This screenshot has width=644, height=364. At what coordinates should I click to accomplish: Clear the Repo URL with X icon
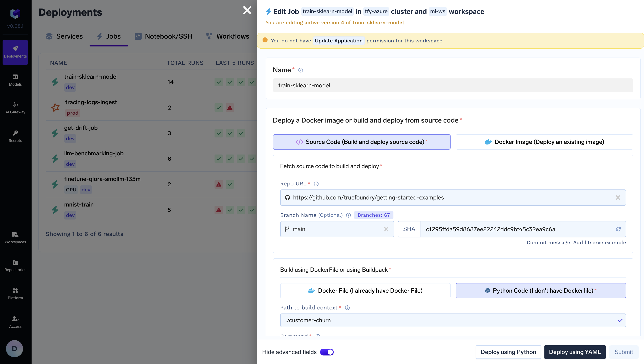click(x=618, y=198)
